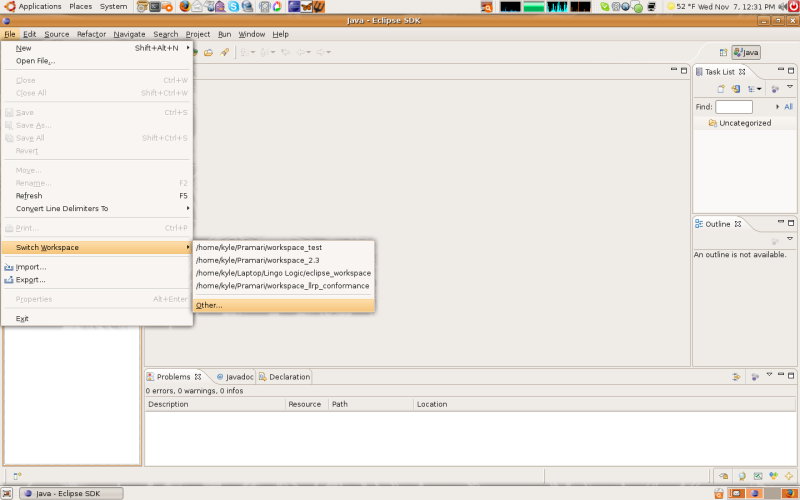The width and height of the screenshot is (800, 500).
Task: Switch to the Declaration tab
Action: [284, 377]
